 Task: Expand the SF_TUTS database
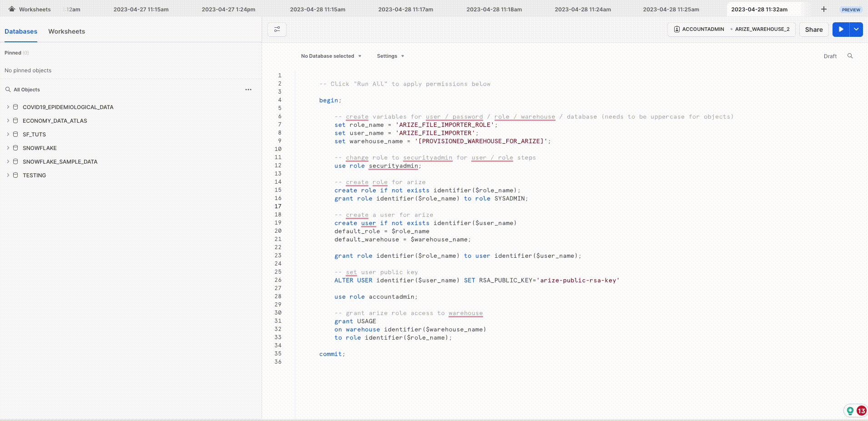pyautogui.click(x=8, y=134)
